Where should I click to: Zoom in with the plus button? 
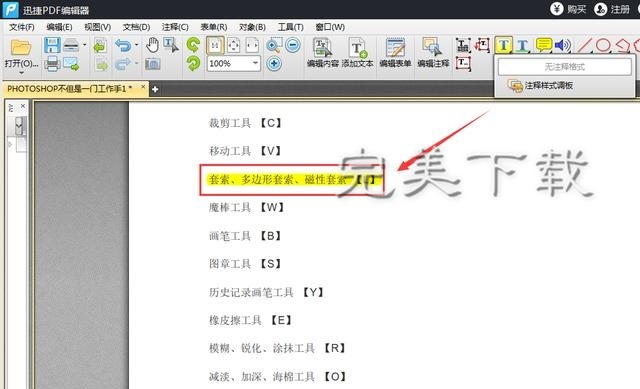274,64
